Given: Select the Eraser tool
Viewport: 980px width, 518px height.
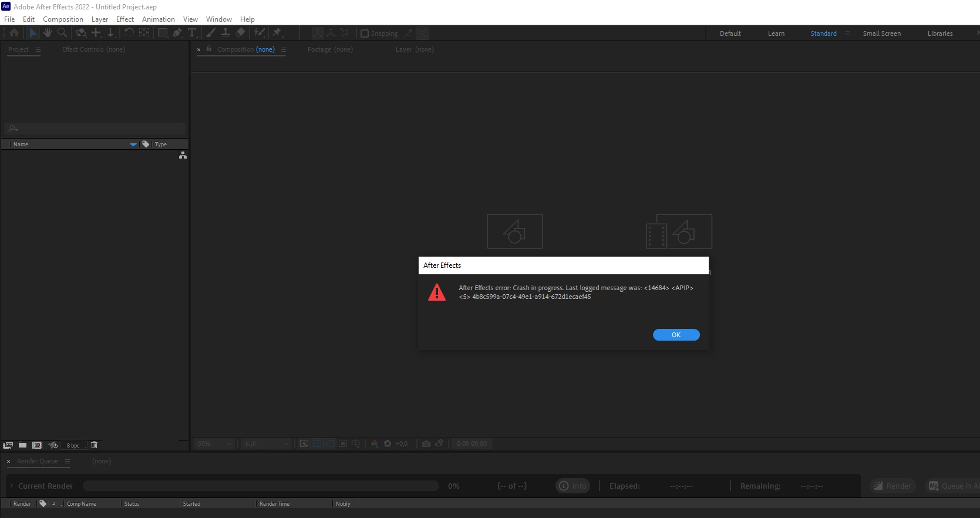Looking at the screenshot, I should tap(240, 33).
